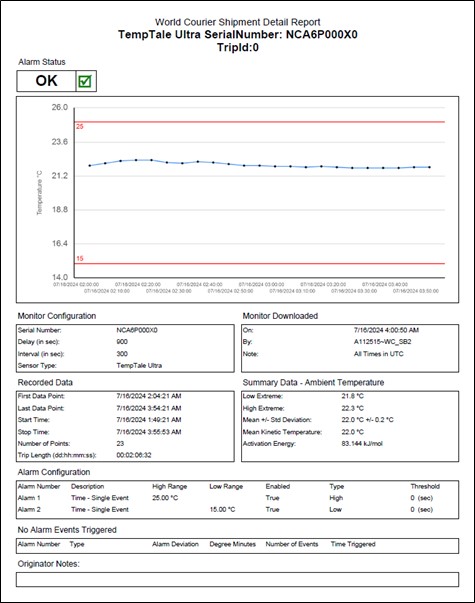Screen dimensions: 475x603
Task: Click the 'Alarm 1' row label
Action: [x=29, y=498]
